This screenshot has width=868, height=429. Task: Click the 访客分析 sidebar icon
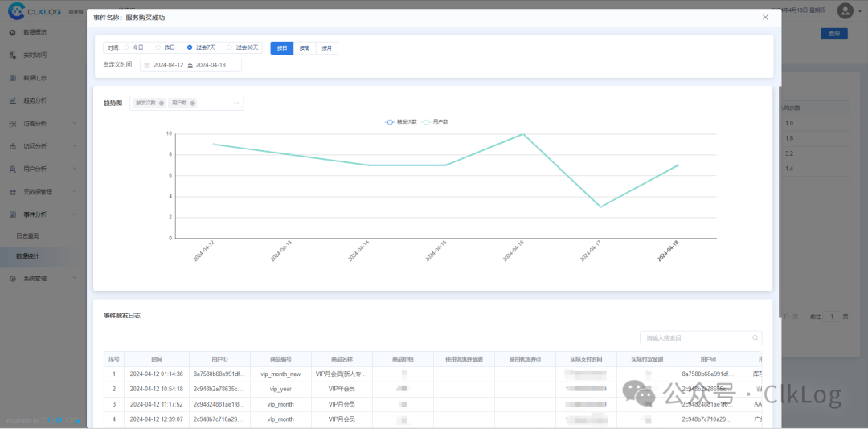[x=13, y=124]
